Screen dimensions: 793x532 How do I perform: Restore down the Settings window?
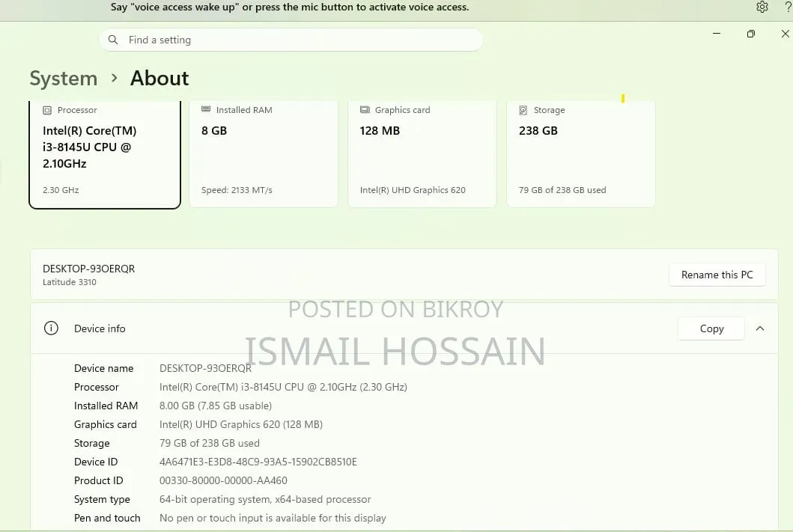tap(750, 34)
